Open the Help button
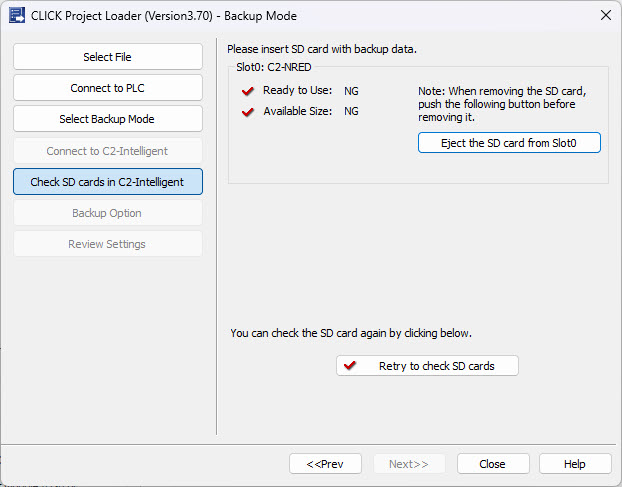 click(575, 464)
